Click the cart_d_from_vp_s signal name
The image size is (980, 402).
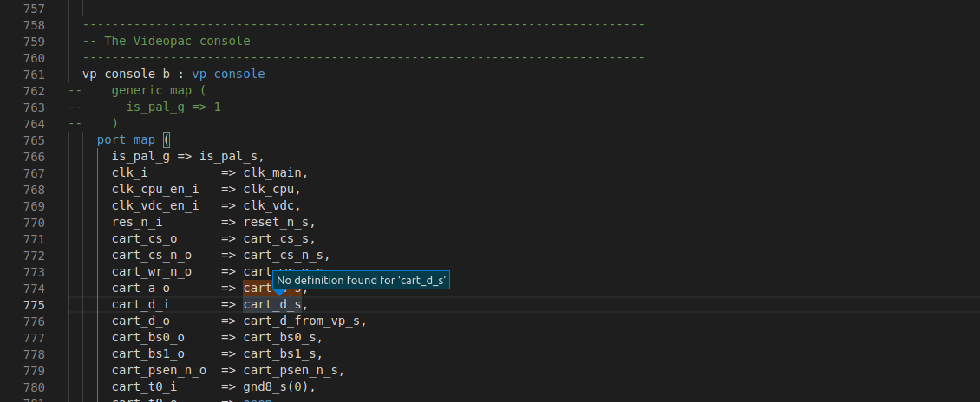coord(302,321)
